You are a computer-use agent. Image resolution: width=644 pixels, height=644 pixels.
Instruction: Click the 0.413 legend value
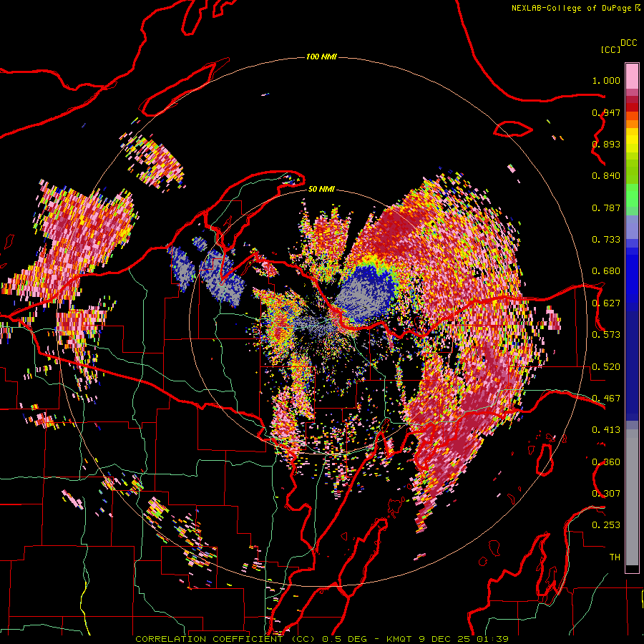click(x=606, y=430)
